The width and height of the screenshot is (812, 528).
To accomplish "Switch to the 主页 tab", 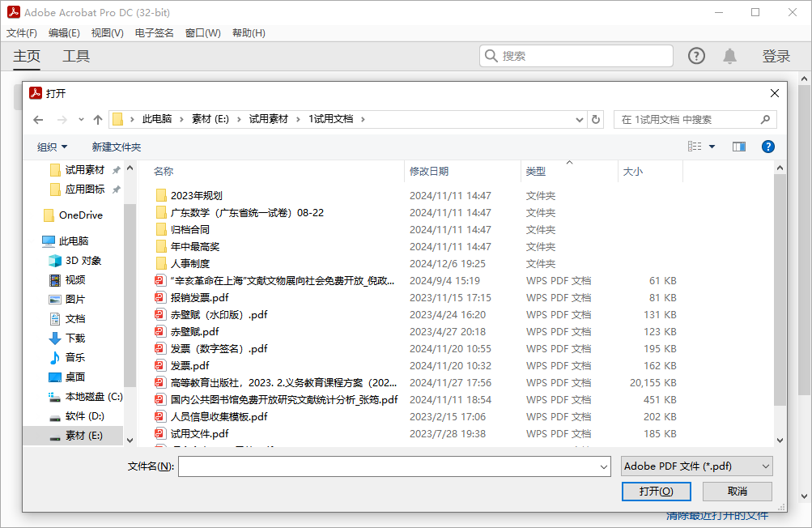I will pos(27,56).
